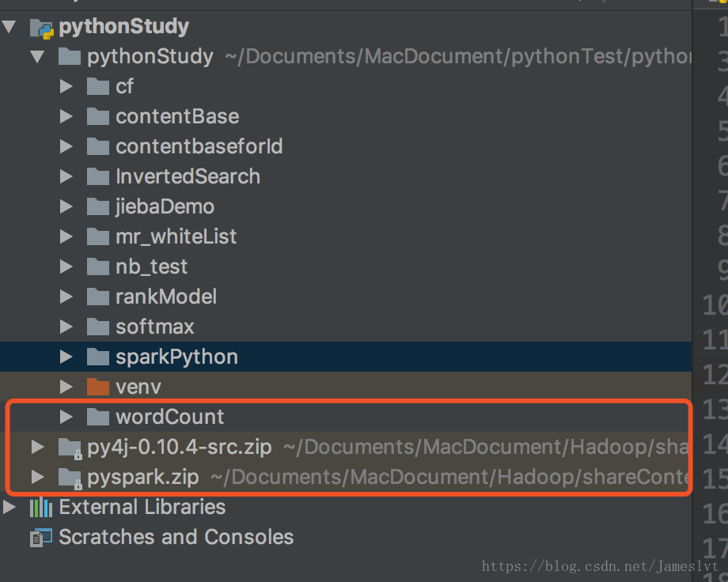
Task: Click the contentBase folder icon
Action: (x=98, y=116)
